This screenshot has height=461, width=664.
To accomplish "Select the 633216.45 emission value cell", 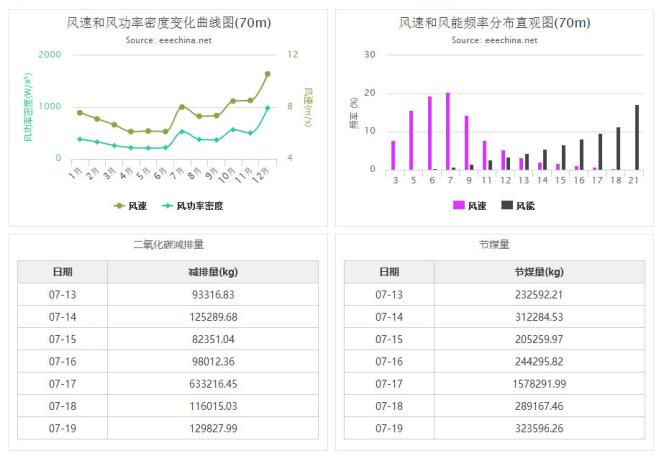I will click(x=212, y=383).
